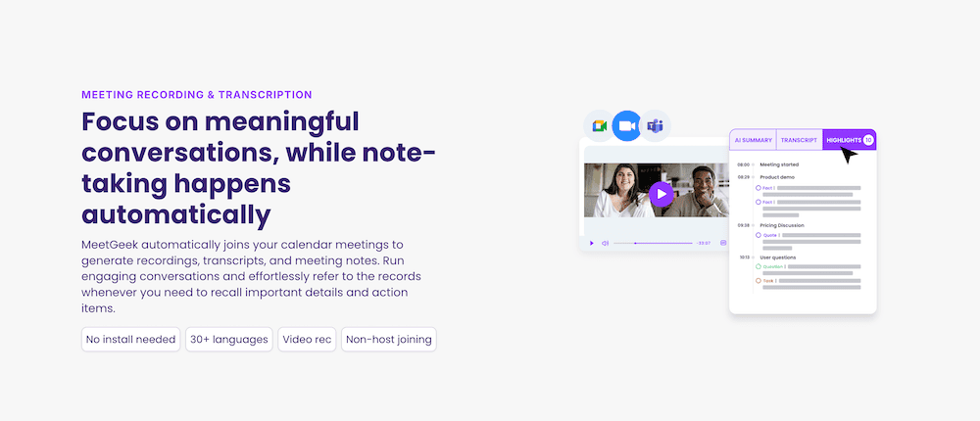Click the video thumbnail of two people
Screen dimensions: 980x421
(657, 190)
